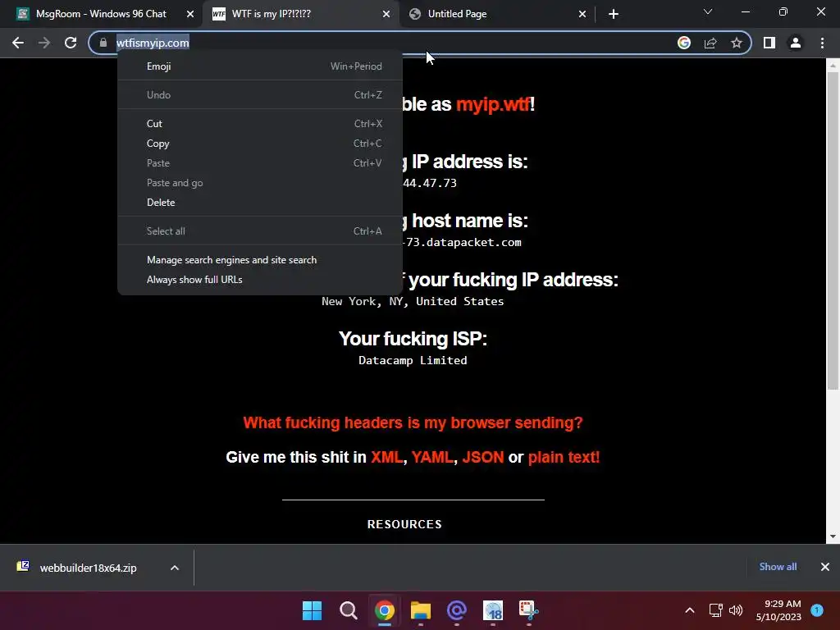Open Google search icon in address bar
Screen dimensions: 840x630
click(683, 43)
